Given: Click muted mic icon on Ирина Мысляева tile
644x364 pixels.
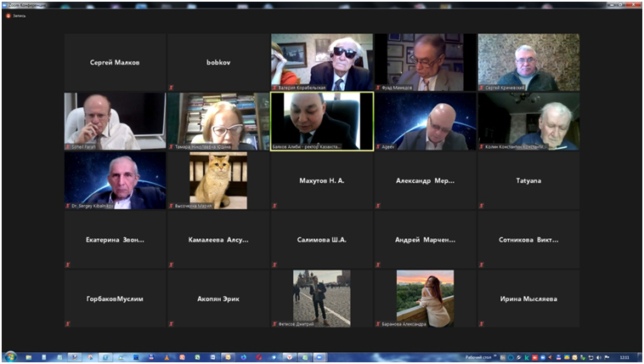Looking at the screenshot, I should coord(482,324).
